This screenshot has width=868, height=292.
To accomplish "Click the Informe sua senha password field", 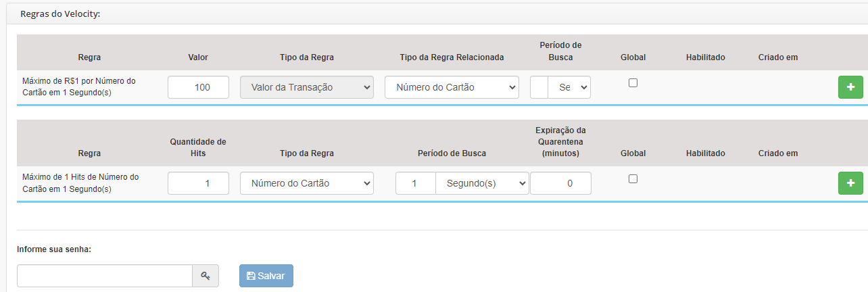I will 105,276.
